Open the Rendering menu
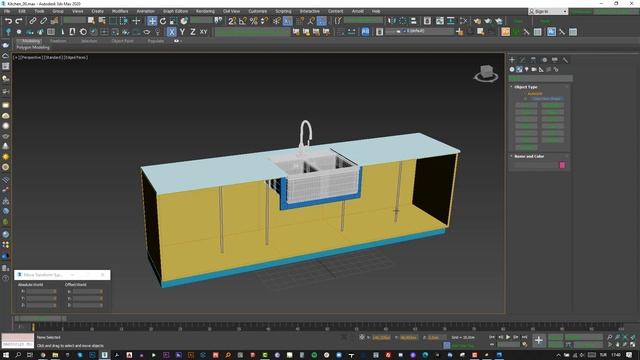This screenshot has width=640, height=360. [205, 11]
